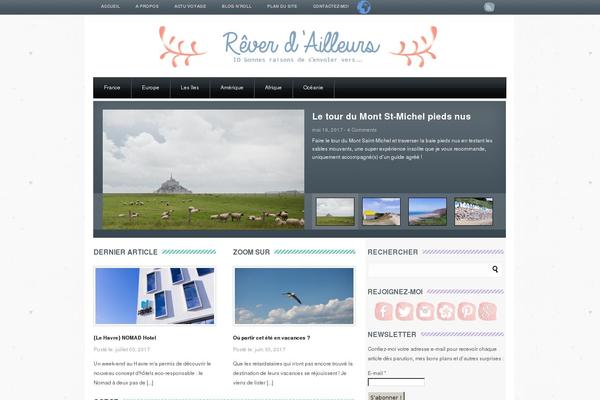Select the Europe category tab
This screenshot has width=600, height=400.
[x=150, y=88]
